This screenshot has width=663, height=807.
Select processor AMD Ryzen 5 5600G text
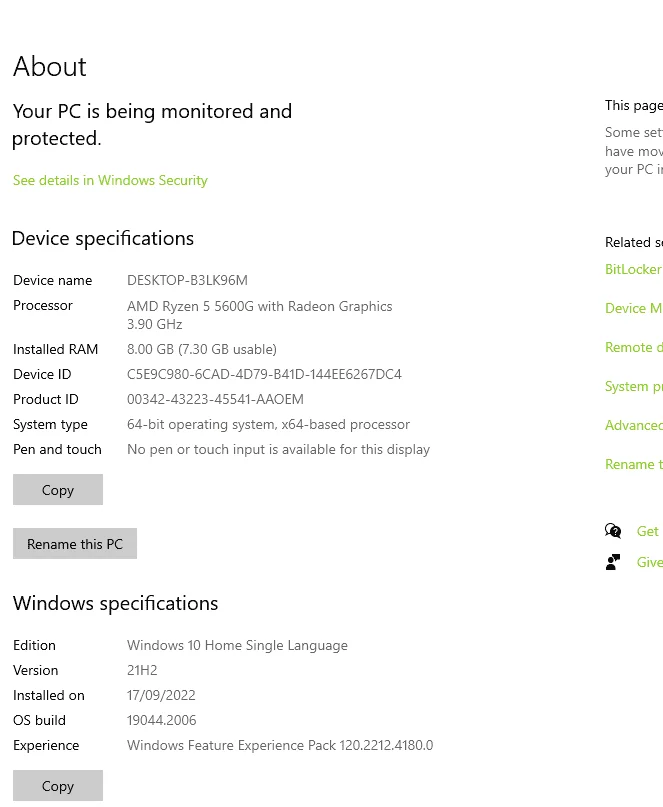[259, 315]
